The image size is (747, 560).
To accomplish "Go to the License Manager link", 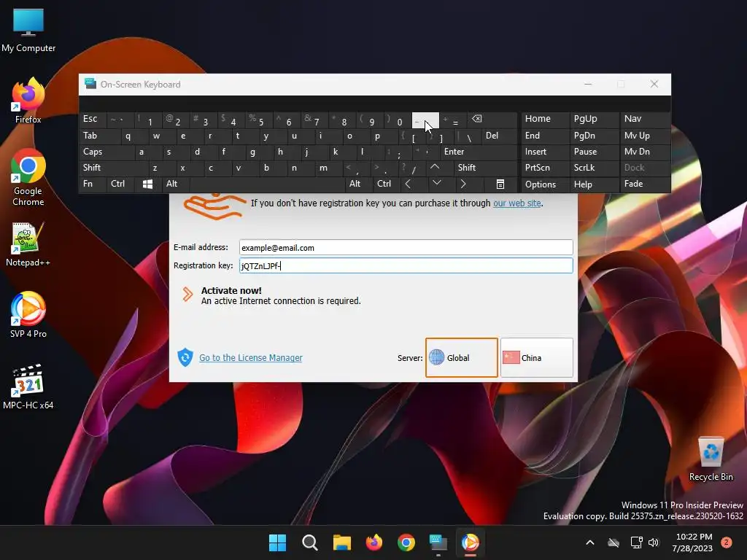I will pyautogui.click(x=251, y=357).
